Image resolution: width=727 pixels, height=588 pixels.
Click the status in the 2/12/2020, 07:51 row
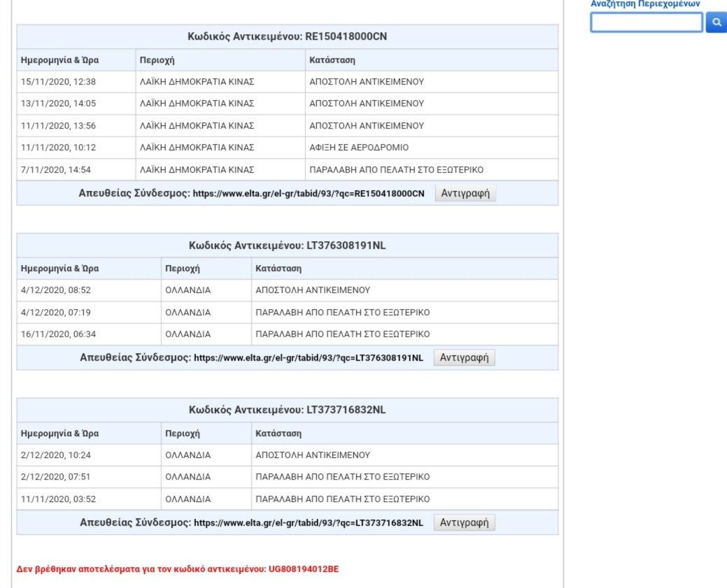pyautogui.click(x=343, y=477)
